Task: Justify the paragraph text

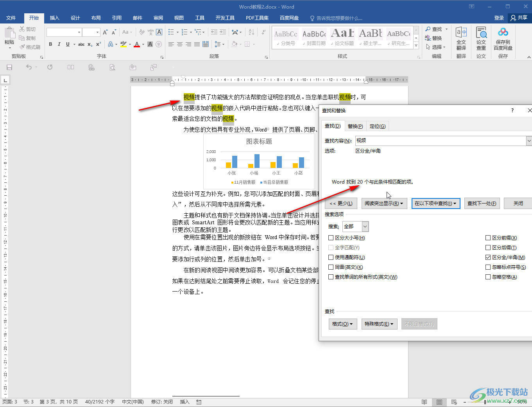Action: point(197,44)
